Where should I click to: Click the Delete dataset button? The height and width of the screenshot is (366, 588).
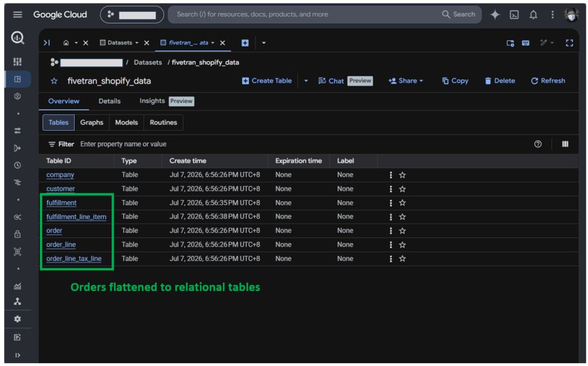500,81
